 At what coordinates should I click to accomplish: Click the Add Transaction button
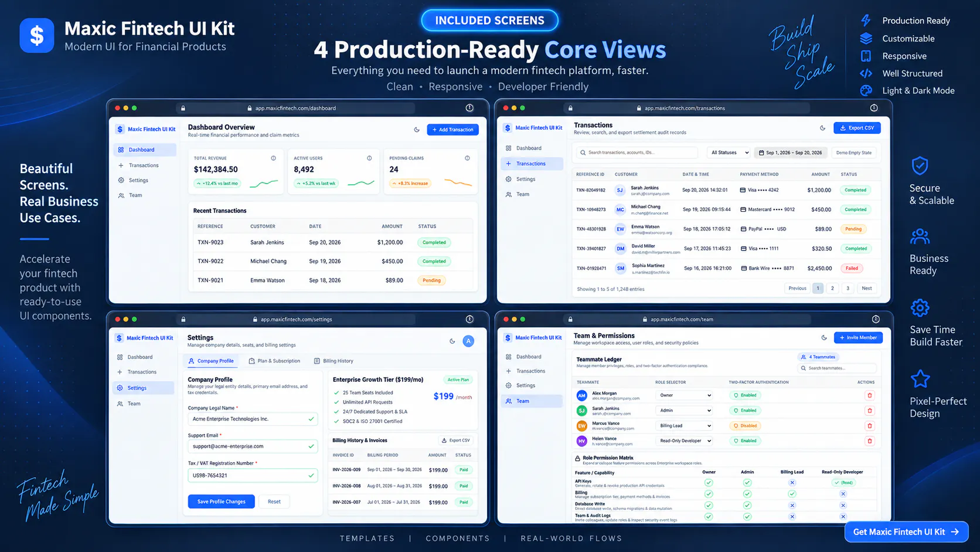point(453,130)
